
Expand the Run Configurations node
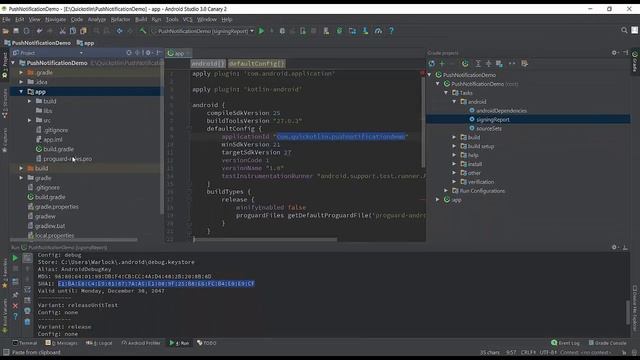[446, 191]
